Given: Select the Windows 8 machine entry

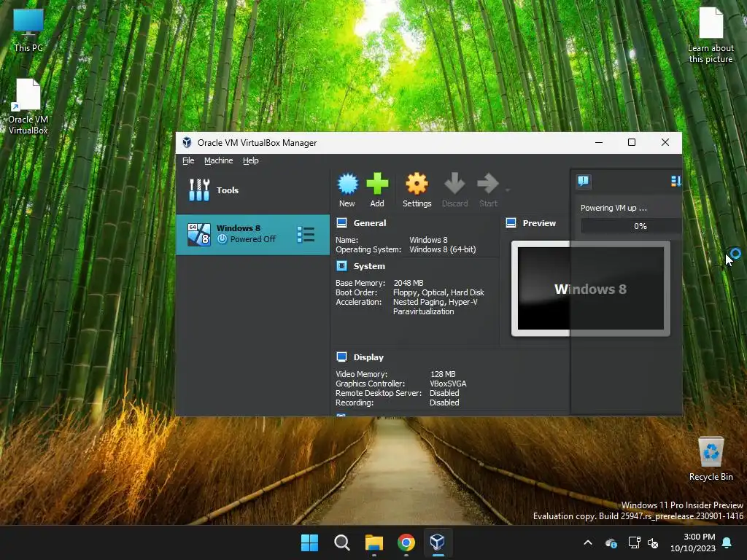Looking at the screenshot, I should coord(252,234).
